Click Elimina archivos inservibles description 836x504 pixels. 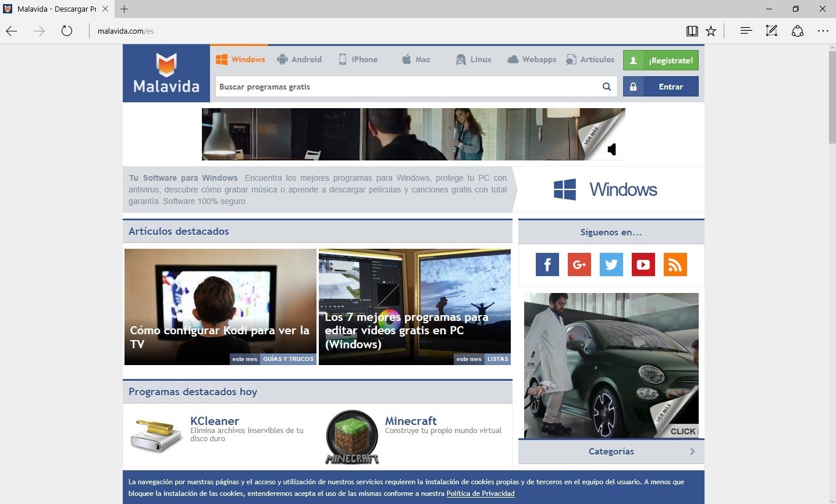point(247,434)
